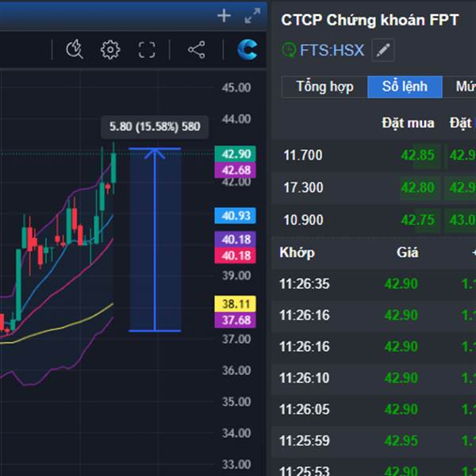Click the blue 40.93 axis label

point(236,216)
